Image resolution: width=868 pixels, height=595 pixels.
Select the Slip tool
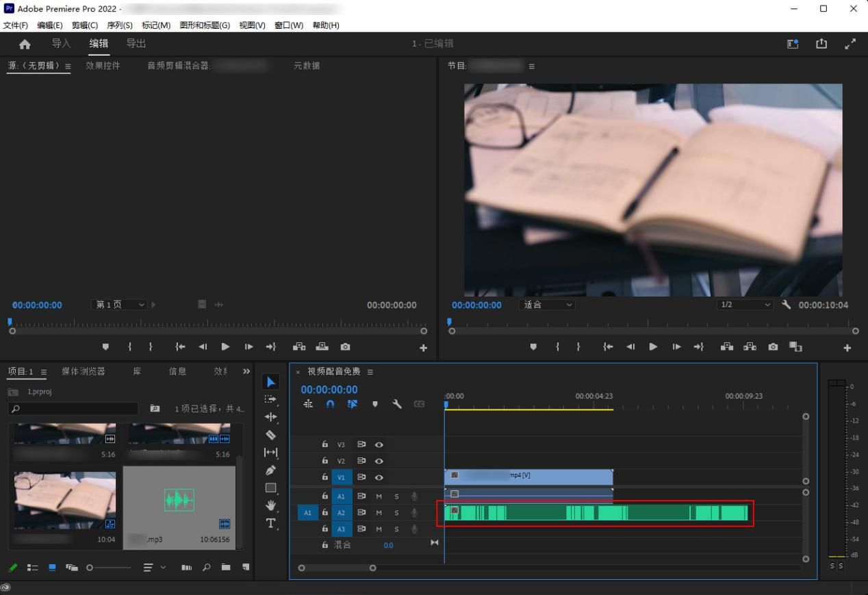click(x=270, y=453)
